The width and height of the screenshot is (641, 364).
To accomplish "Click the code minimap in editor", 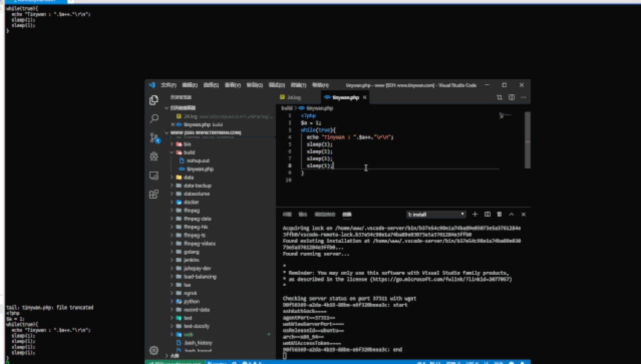I will pyautogui.click(x=506, y=115).
